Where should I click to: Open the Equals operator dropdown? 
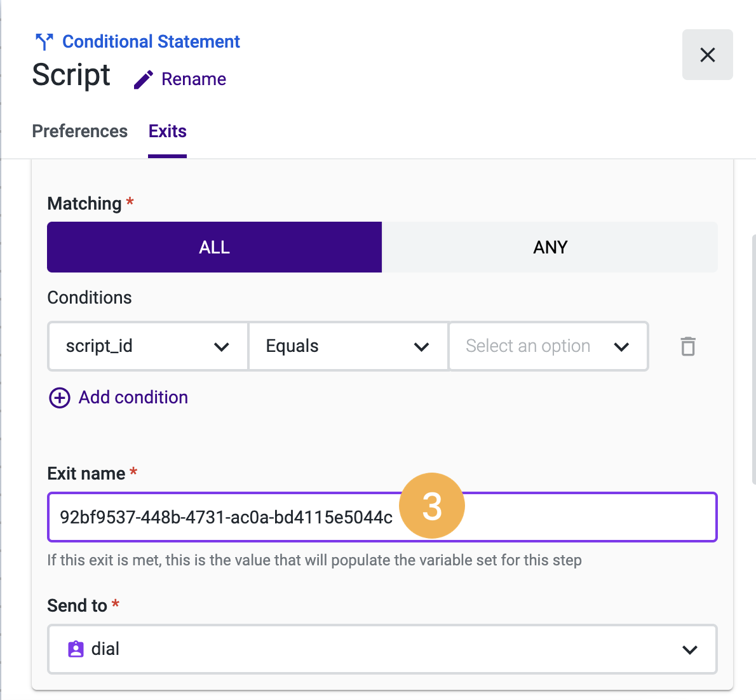point(348,346)
